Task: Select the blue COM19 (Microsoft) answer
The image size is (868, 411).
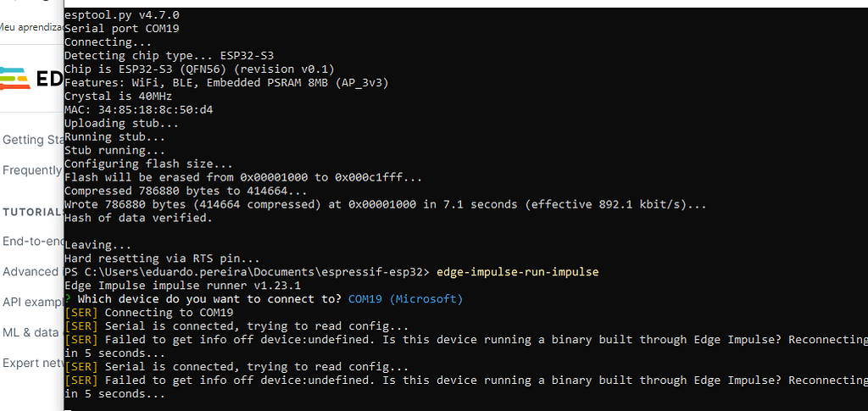Action: [405, 299]
